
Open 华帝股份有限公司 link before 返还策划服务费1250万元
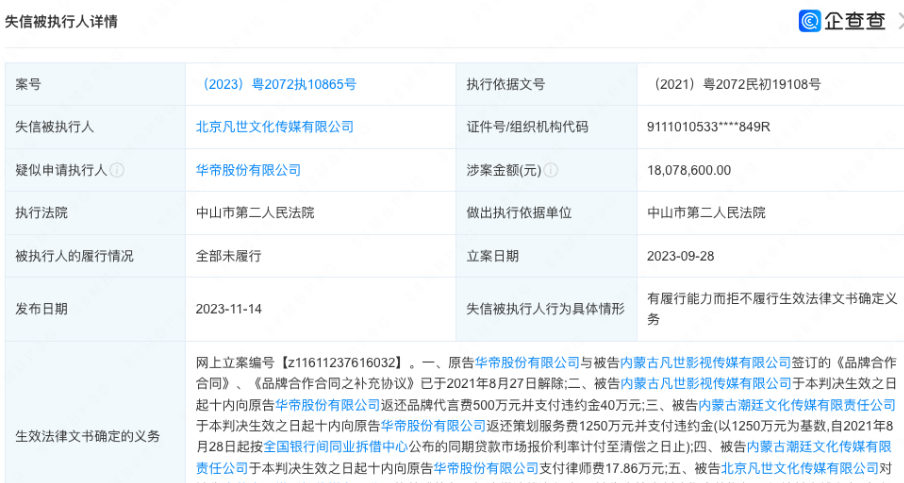tap(433, 426)
